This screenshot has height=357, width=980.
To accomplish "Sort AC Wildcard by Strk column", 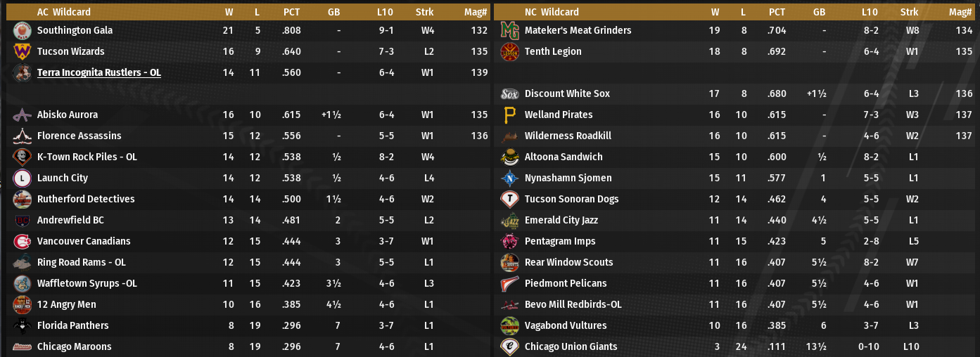I will click(424, 12).
